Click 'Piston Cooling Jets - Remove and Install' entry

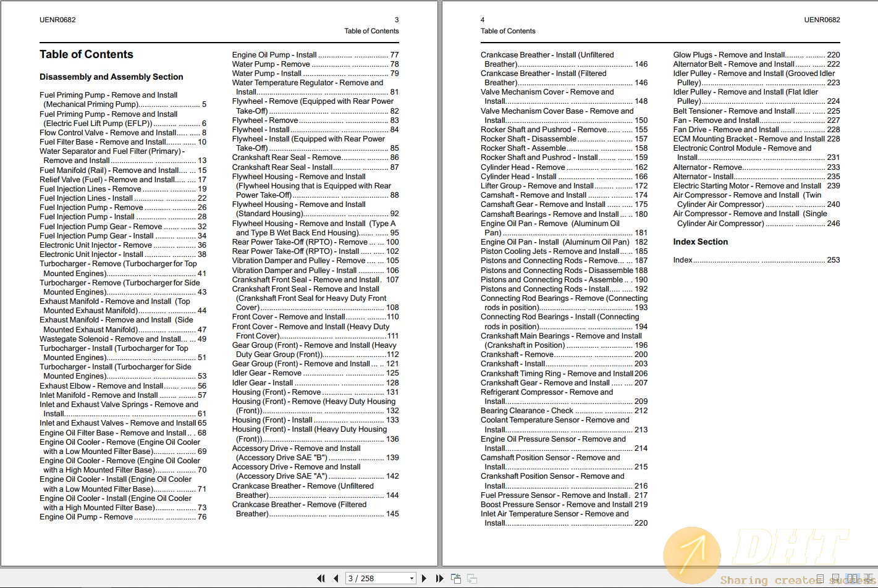pos(564,251)
